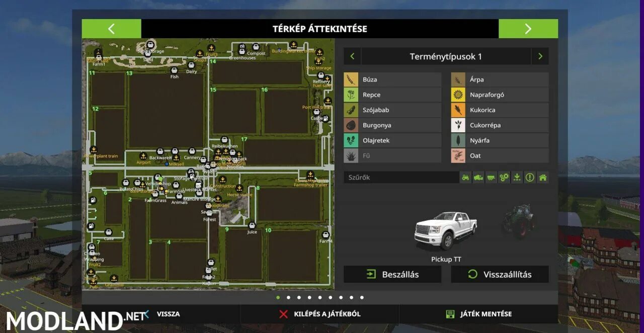This screenshot has width=644, height=333.
Task: Go to previous category left of Terménytípusok 1
Action: [352, 56]
